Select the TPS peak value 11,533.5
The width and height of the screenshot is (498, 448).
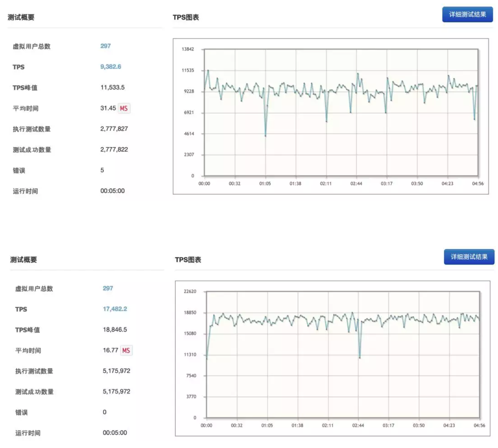coord(113,87)
